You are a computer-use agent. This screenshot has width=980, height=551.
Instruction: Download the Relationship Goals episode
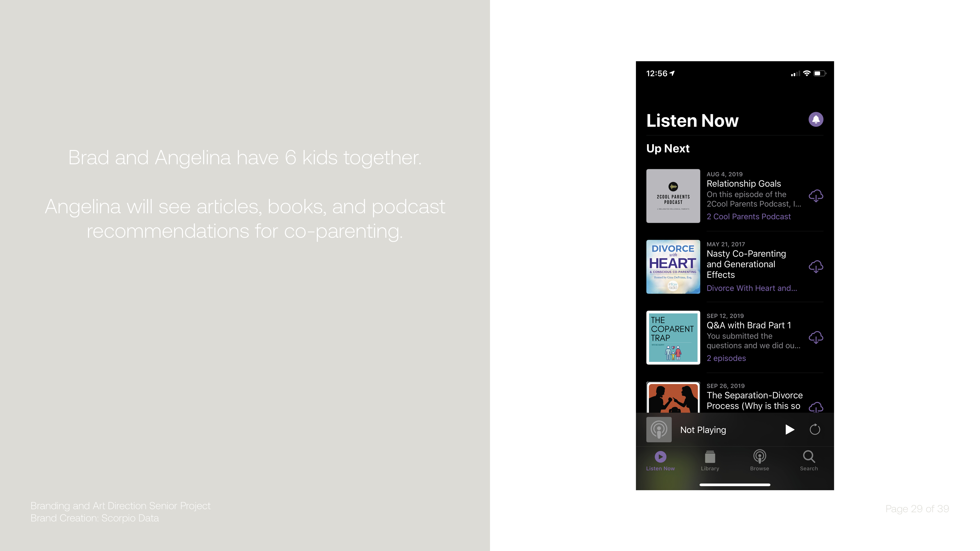point(816,196)
